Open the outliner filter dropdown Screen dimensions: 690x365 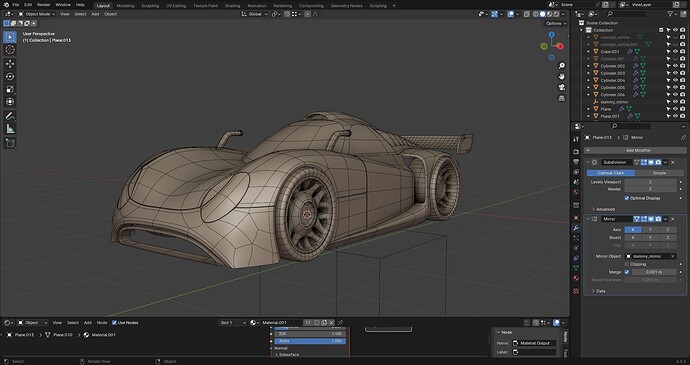(672, 14)
